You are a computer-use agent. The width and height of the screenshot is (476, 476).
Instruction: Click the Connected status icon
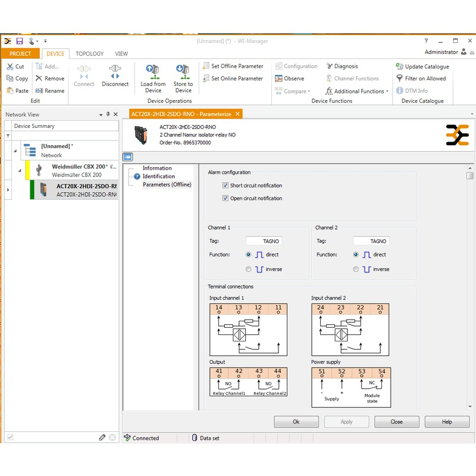[x=127, y=437]
